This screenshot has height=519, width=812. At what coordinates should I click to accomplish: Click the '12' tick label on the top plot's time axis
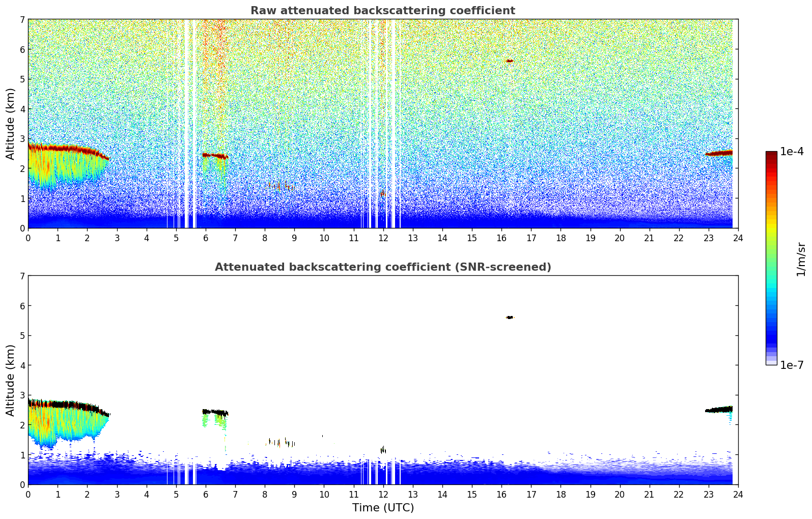(383, 238)
